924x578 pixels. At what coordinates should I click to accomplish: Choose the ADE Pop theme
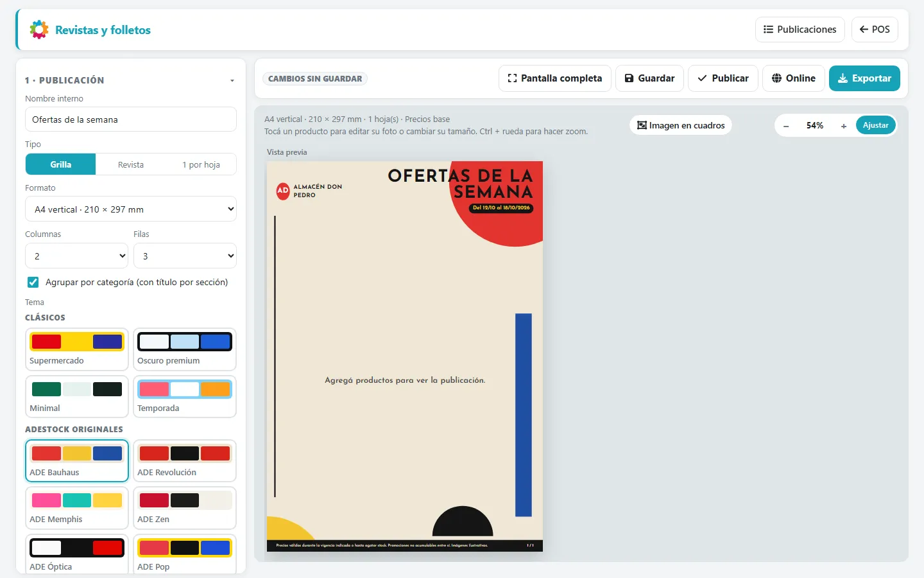coord(185,554)
